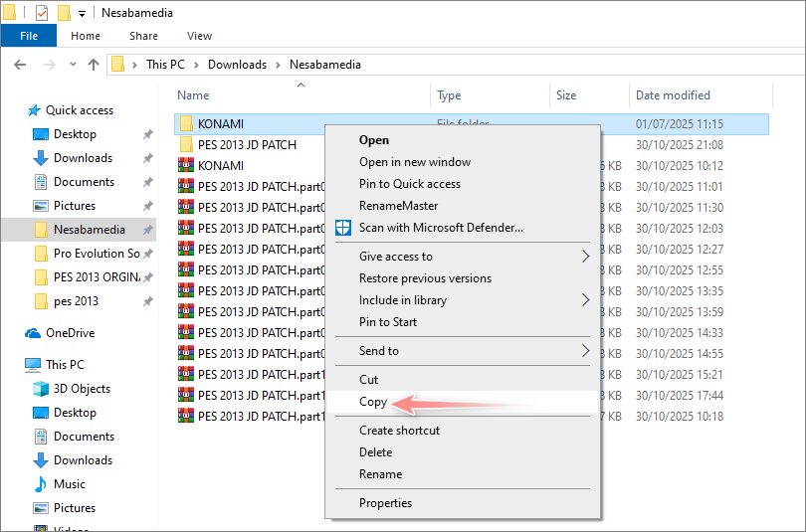Choose Open in new window
This screenshot has width=806, height=532.
pos(415,162)
